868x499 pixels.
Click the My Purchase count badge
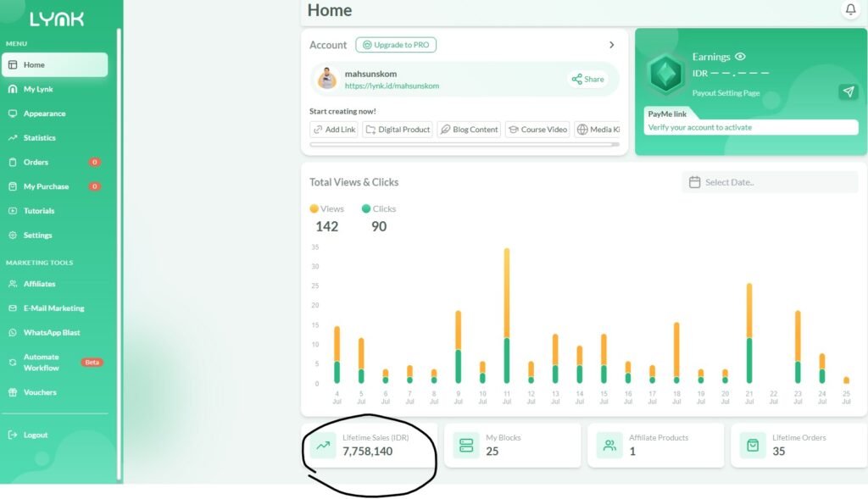95,186
